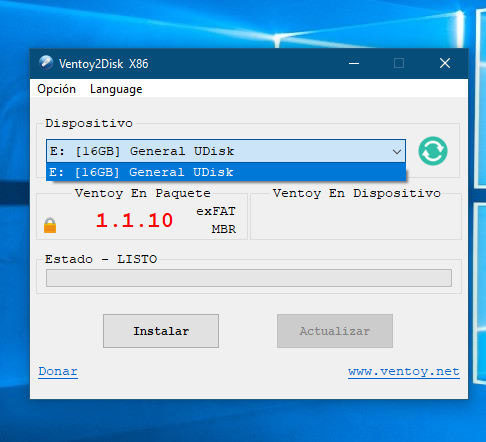Click the Estado - LISTO status label
This screenshot has height=442, width=486.
[x=101, y=259]
